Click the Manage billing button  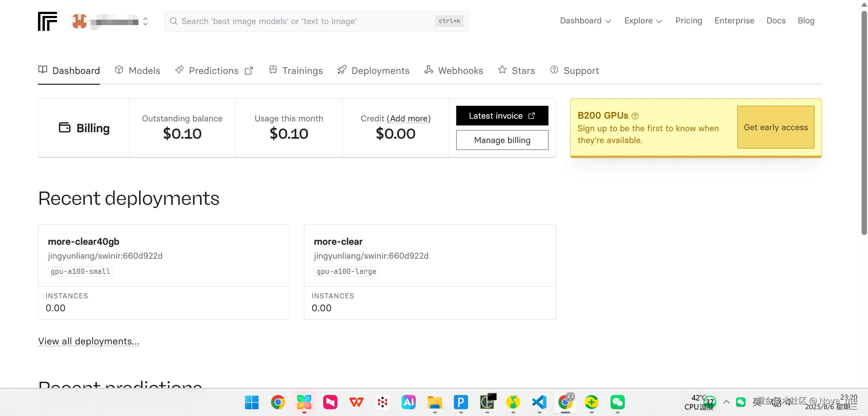pos(502,140)
